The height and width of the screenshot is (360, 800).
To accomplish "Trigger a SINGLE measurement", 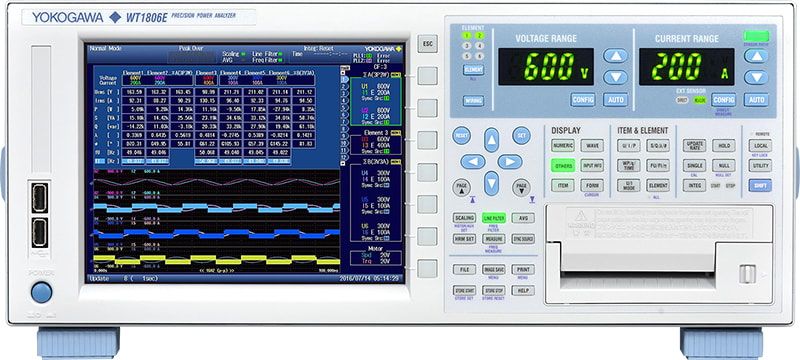I will [x=694, y=166].
